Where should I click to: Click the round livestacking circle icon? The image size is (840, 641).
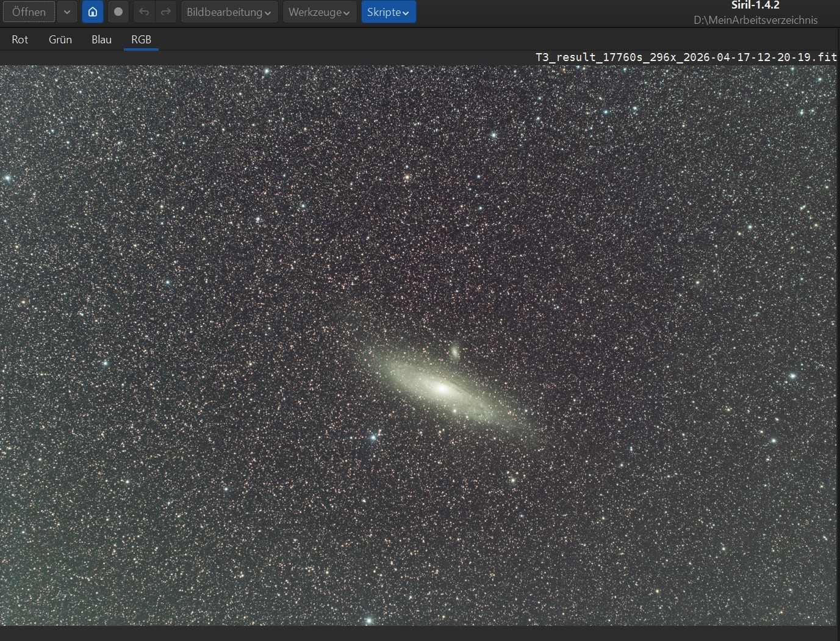click(x=118, y=12)
